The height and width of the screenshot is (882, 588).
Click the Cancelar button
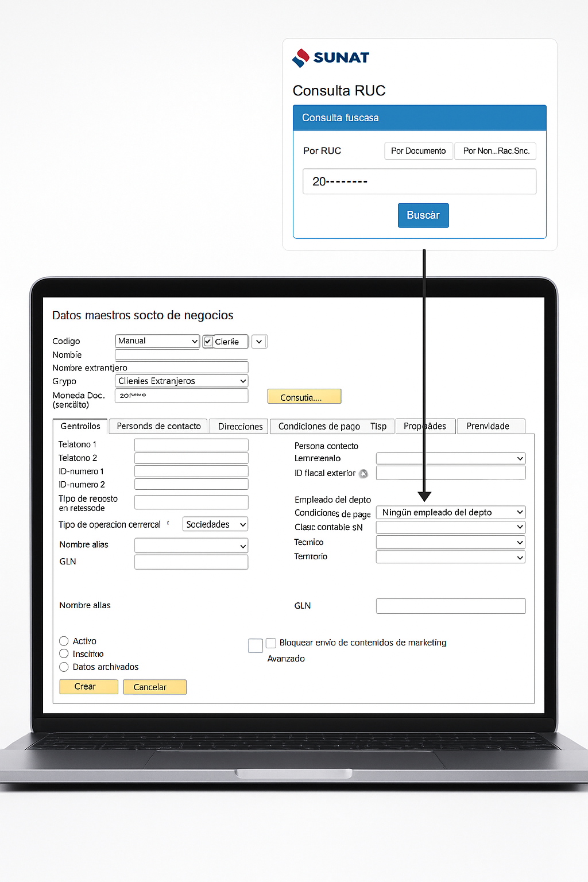click(154, 687)
